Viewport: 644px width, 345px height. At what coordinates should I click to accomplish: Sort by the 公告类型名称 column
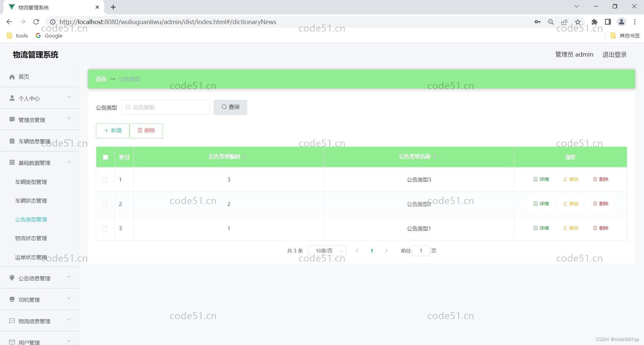pos(435,157)
